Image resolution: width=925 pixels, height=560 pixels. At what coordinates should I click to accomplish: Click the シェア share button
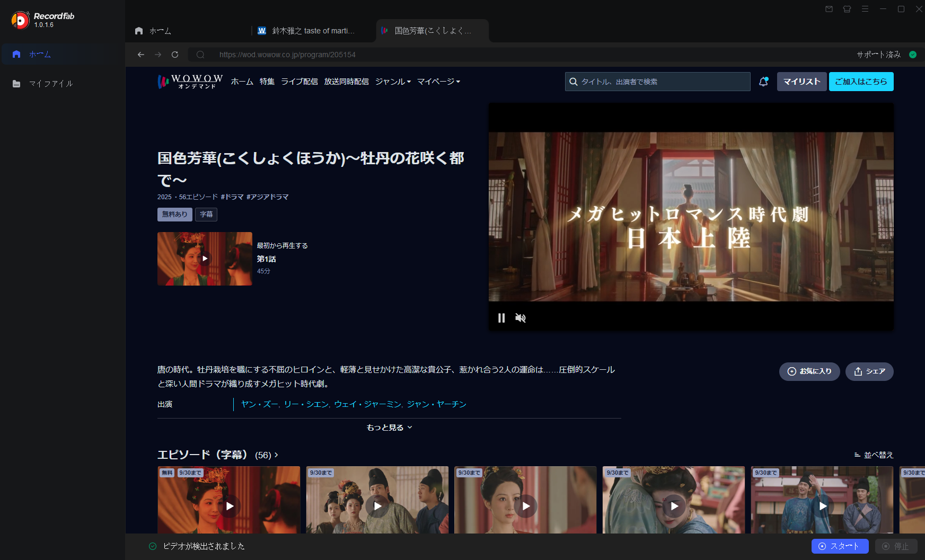(869, 371)
